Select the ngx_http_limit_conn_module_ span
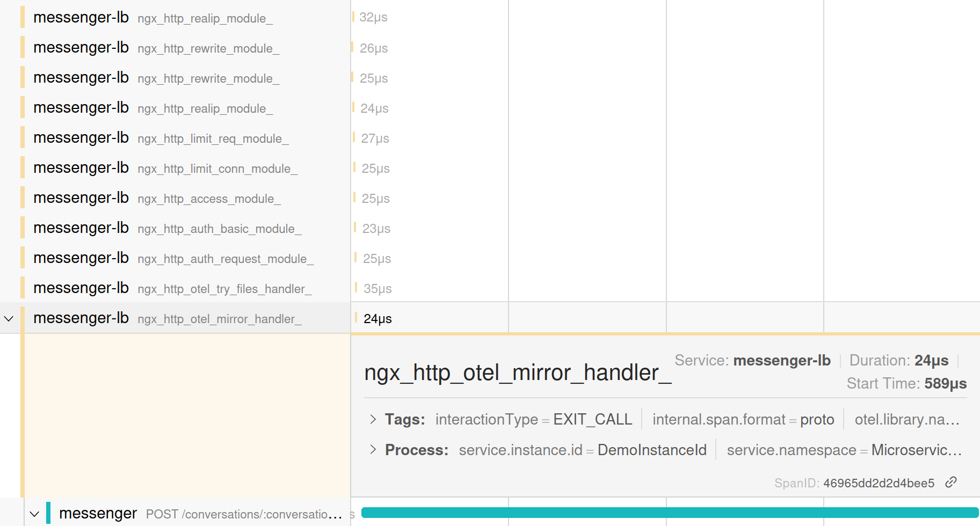980x526 pixels. (x=217, y=169)
